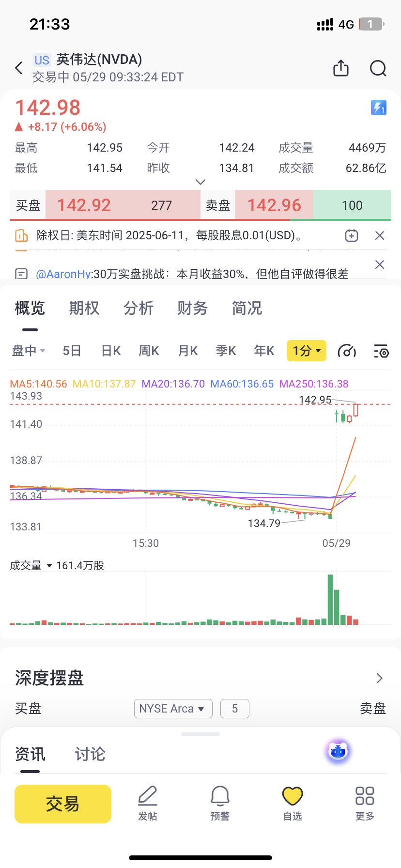The height and width of the screenshot is (868, 401).
Task: Tap the 发帖 post pencil icon
Action: coord(148,803)
